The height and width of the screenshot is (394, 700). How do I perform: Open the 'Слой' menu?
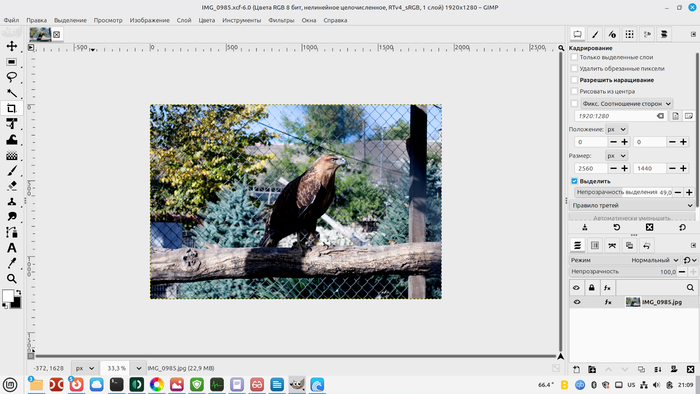(x=183, y=20)
